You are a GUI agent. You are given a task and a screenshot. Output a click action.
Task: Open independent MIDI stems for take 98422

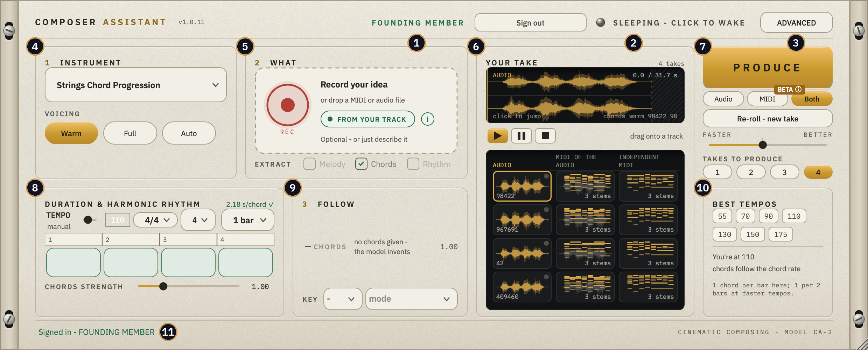(648, 186)
